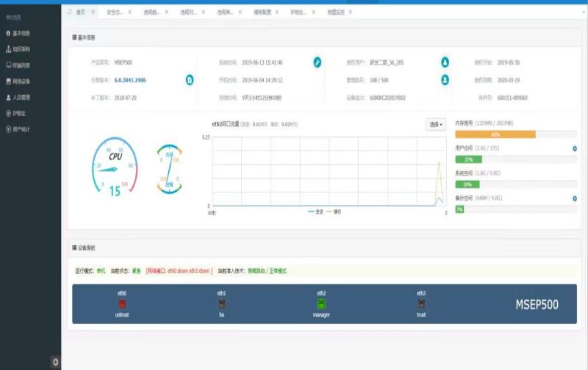
Task: Click the red eth0 untrust port icon
Action: tap(122, 304)
